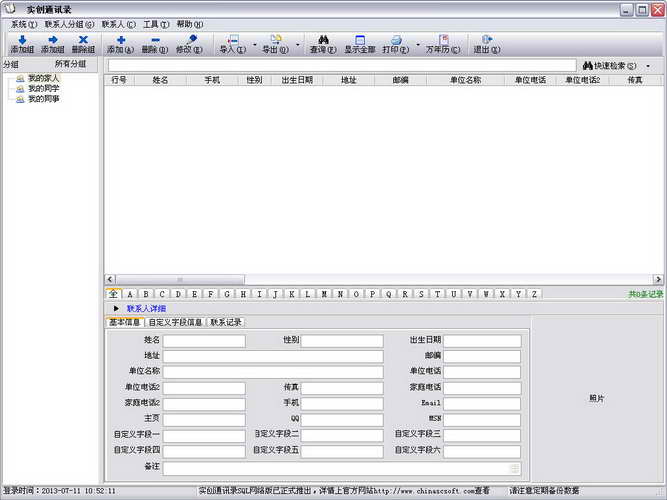Filter contacts by letter M

coord(324,294)
